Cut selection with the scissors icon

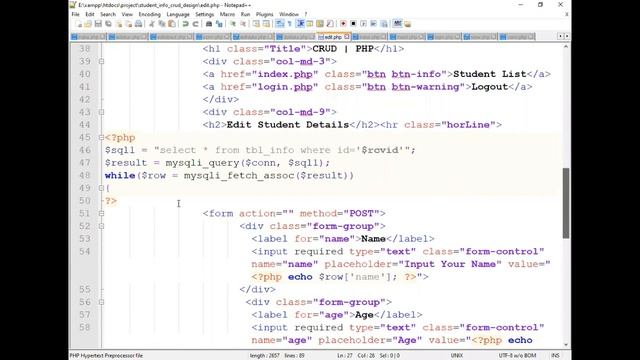pyautogui.click(x=152, y=24)
